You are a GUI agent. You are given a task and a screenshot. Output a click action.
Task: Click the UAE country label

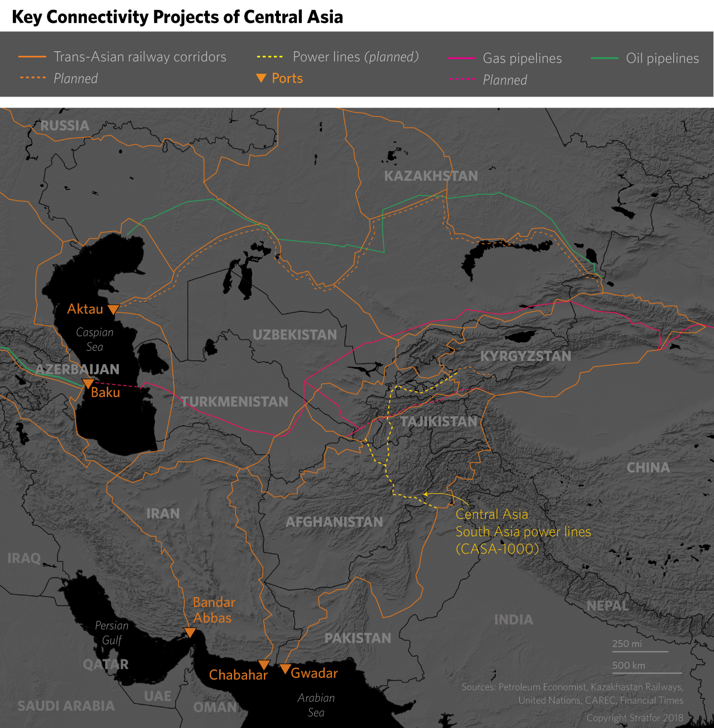pos(158,696)
